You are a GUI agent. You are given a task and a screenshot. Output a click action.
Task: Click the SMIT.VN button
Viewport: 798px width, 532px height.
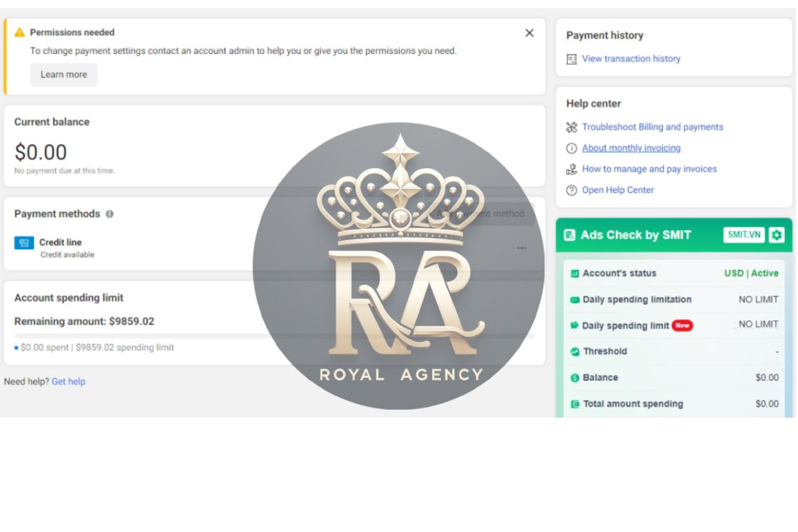coord(744,235)
